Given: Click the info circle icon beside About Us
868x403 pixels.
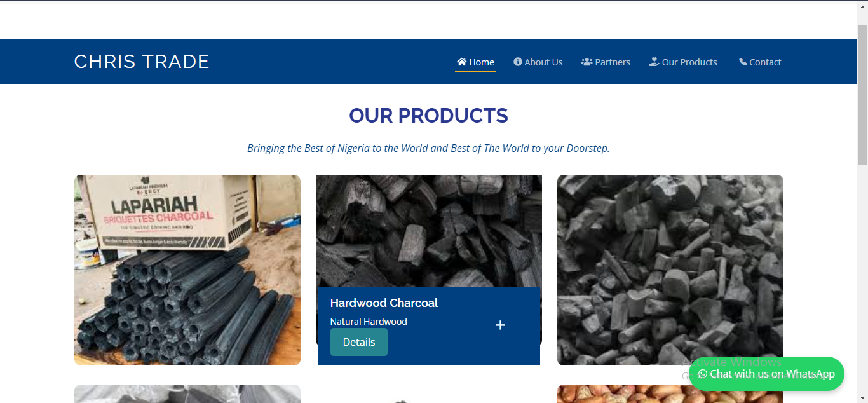Looking at the screenshot, I should click(x=518, y=62).
